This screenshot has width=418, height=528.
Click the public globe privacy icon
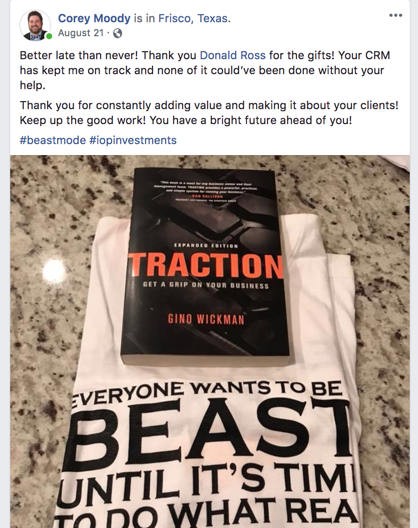[117, 33]
